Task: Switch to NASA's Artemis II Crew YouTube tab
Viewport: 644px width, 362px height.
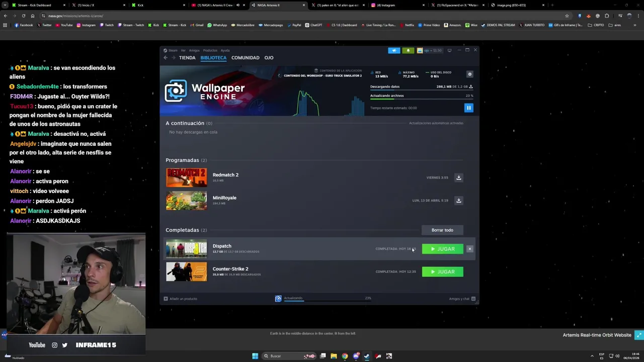Action: tap(218, 5)
